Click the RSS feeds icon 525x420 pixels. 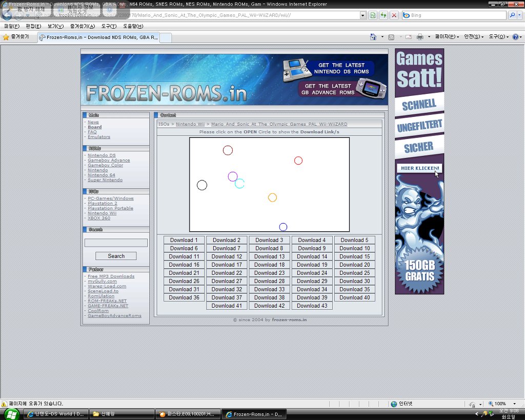click(391, 37)
